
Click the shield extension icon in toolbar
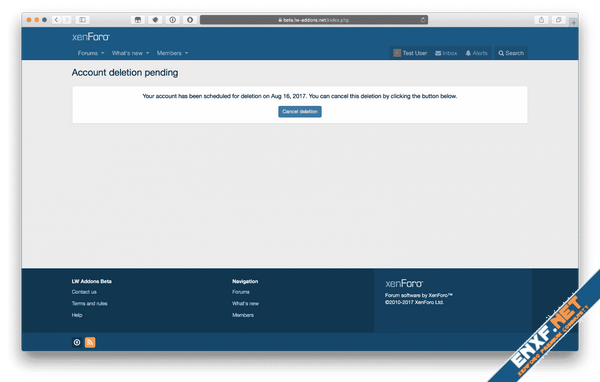(155, 20)
